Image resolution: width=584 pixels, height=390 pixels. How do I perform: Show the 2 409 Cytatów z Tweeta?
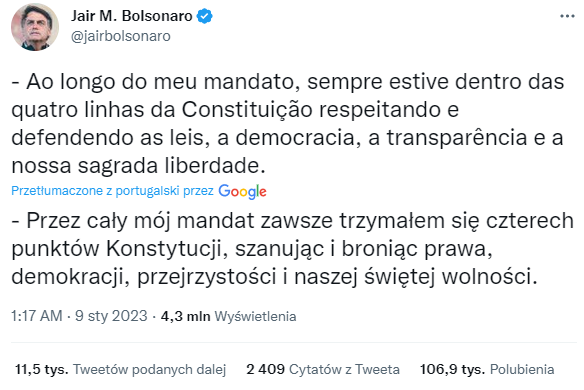click(323, 369)
